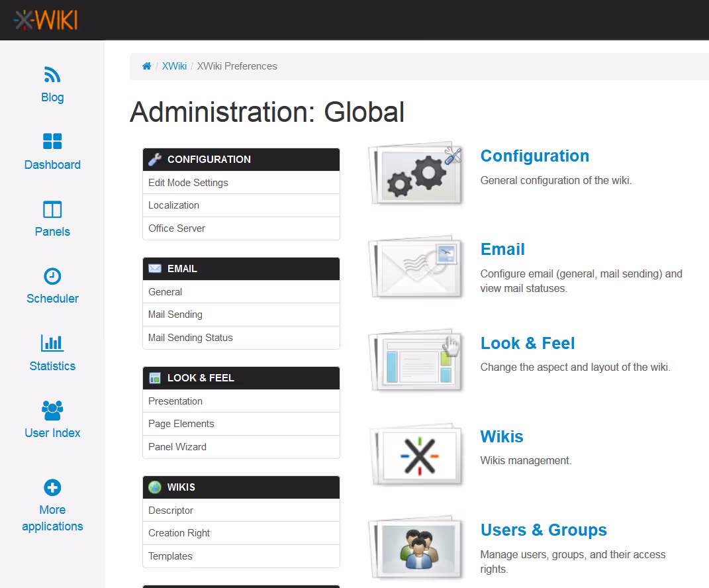The height and width of the screenshot is (588, 709).
Task: Open the Statistics chart icon
Action: click(x=52, y=343)
